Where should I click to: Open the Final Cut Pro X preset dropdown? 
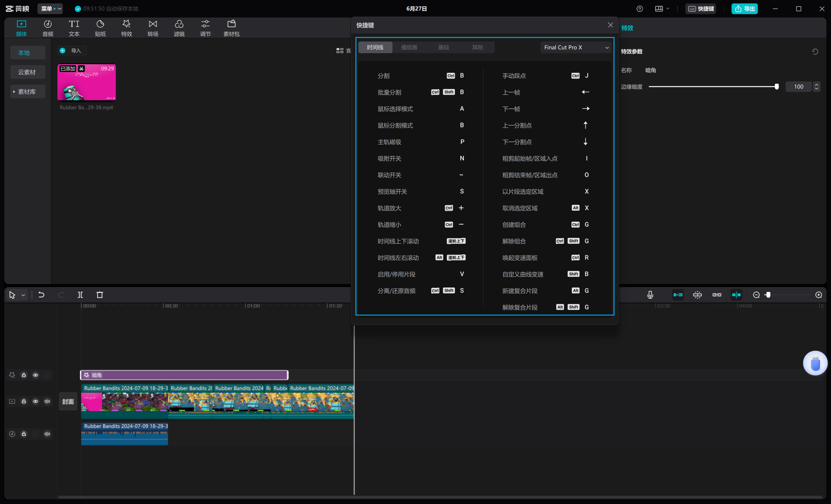coord(576,47)
